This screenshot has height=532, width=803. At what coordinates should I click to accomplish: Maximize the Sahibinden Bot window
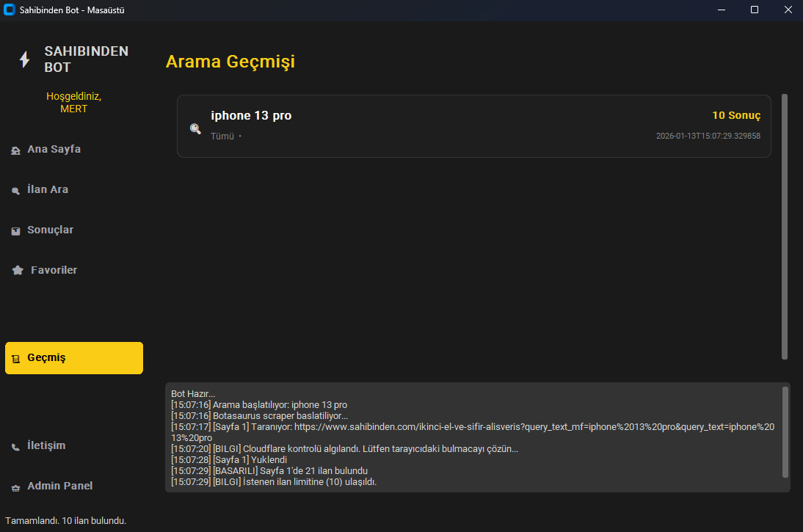(x=755, y=10)
